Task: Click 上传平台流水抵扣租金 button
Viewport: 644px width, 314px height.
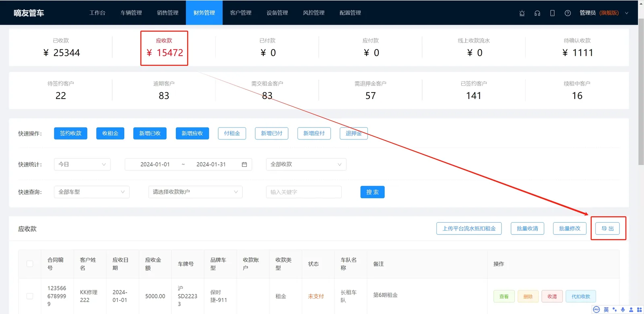Action: (469, 228)
